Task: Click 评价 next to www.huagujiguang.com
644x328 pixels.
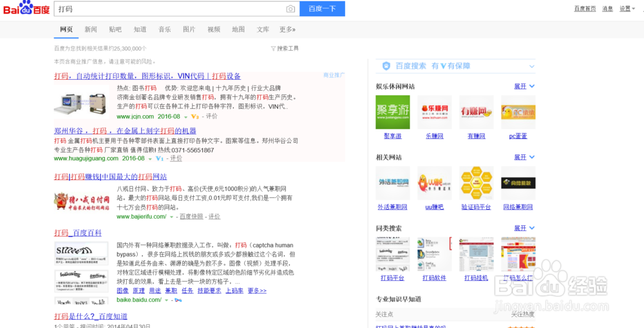Action: [176, 158]
